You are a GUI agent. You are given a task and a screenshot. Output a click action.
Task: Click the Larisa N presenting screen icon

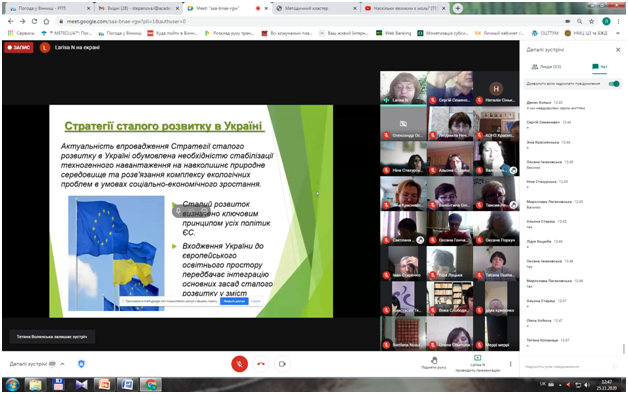477,358
